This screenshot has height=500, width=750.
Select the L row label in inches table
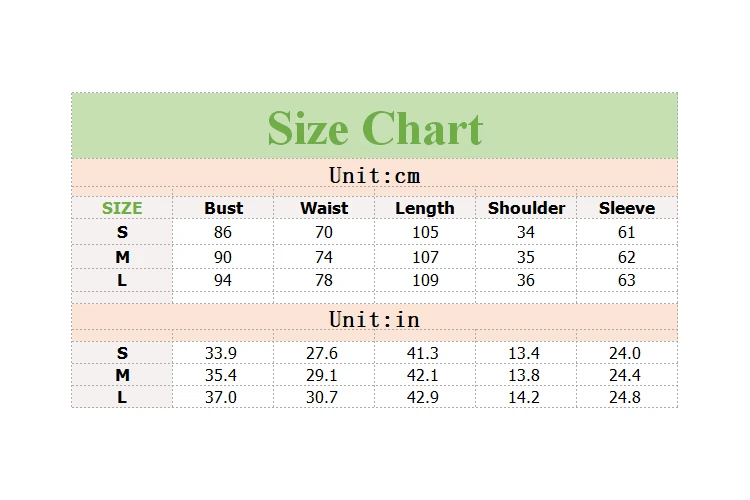point(122,397)
